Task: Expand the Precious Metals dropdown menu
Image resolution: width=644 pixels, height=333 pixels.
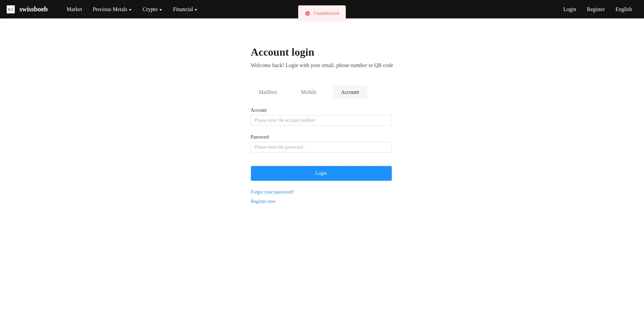Action: (x=112, y=9)
